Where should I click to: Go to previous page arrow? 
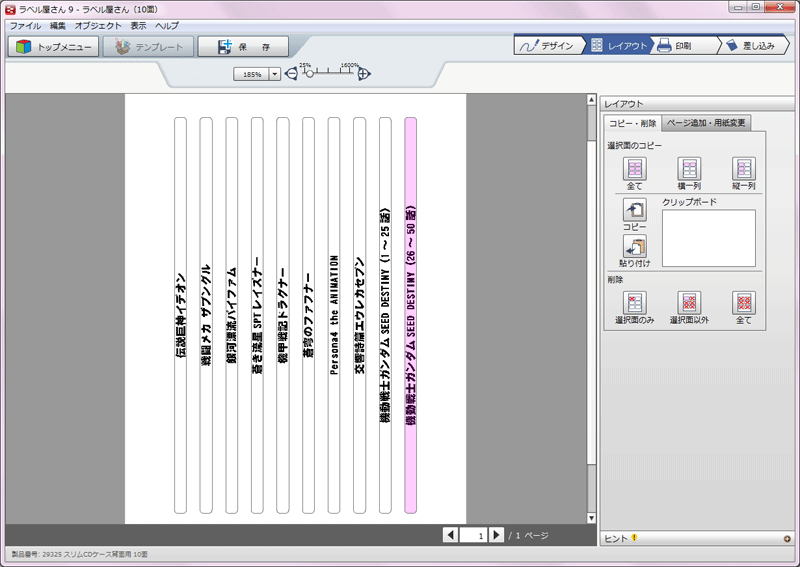[450, 535]
